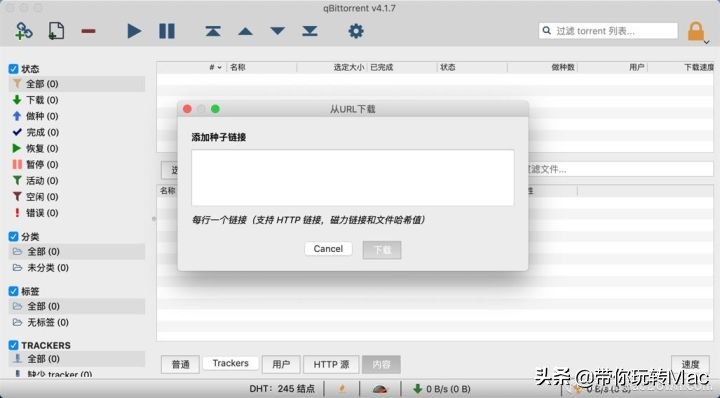
Task: Close the 从URL下载 dialog
Action: pyautogui.click(x=187, y=109)
